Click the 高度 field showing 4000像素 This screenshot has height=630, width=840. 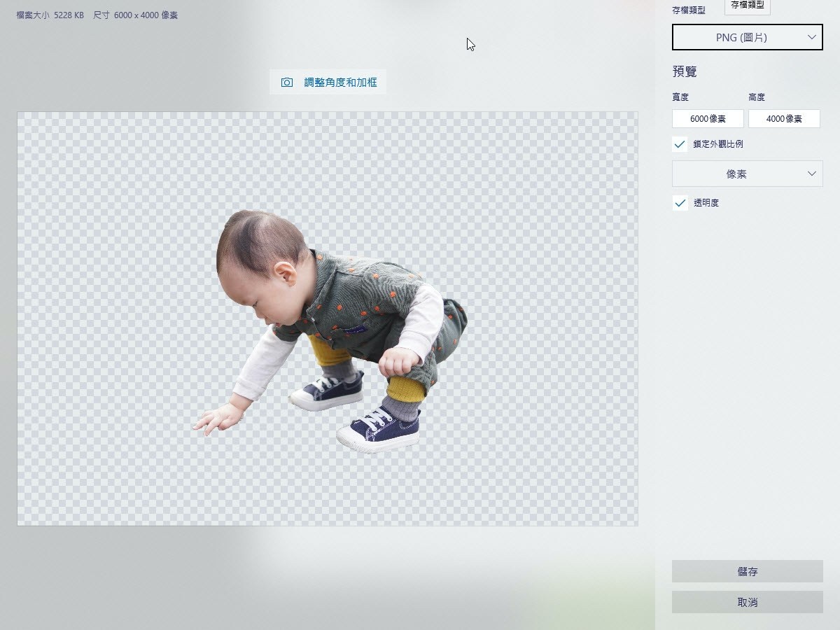pos(784,118)
